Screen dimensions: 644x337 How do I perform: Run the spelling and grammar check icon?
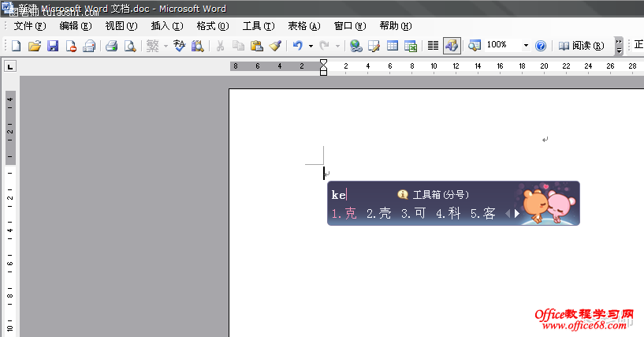[x=180, y=46]
